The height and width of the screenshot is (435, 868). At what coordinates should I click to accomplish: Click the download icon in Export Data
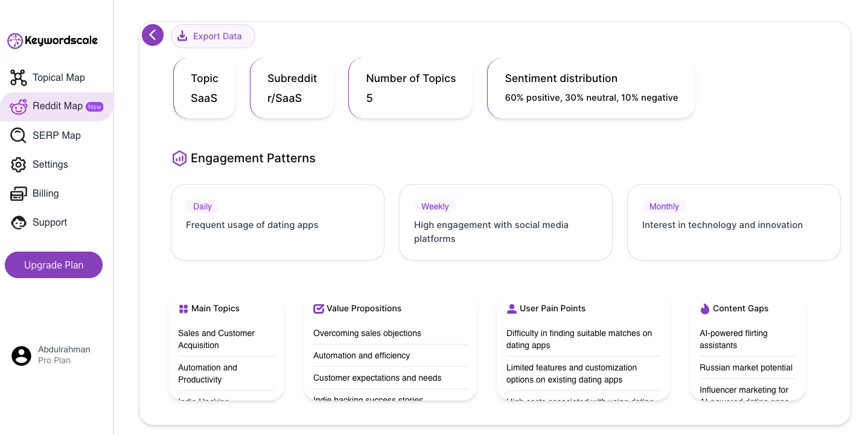click(x=182, y=36)
